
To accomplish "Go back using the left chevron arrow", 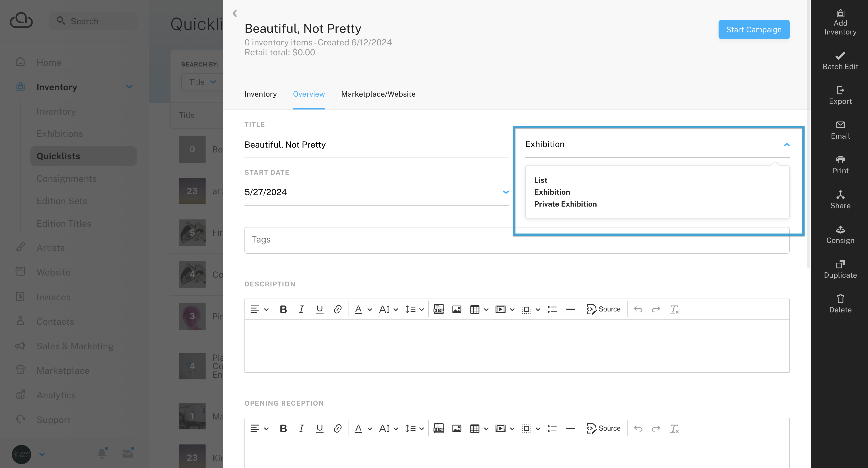I will [235, 13].
